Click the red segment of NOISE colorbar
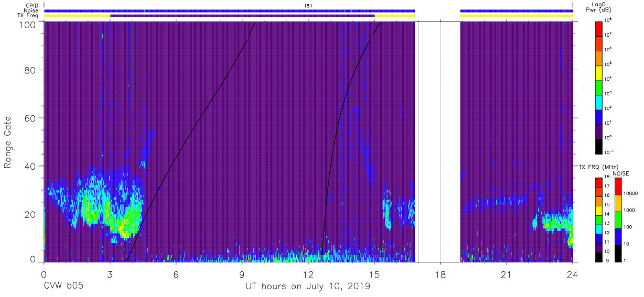 pos(618,186)
